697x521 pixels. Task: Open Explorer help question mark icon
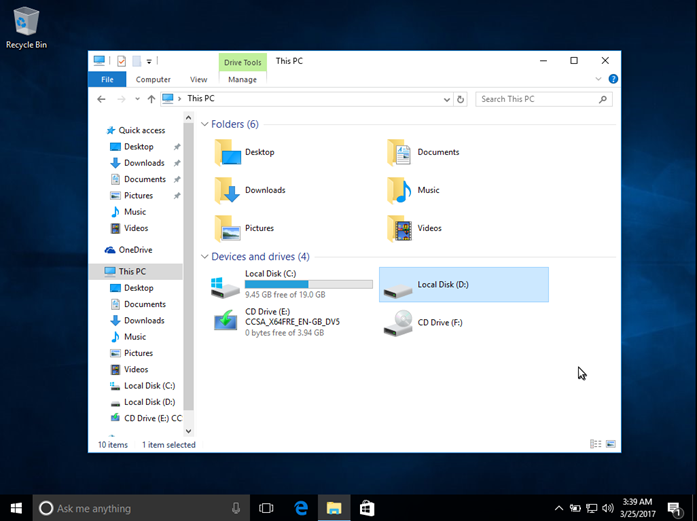click(613, 79)
